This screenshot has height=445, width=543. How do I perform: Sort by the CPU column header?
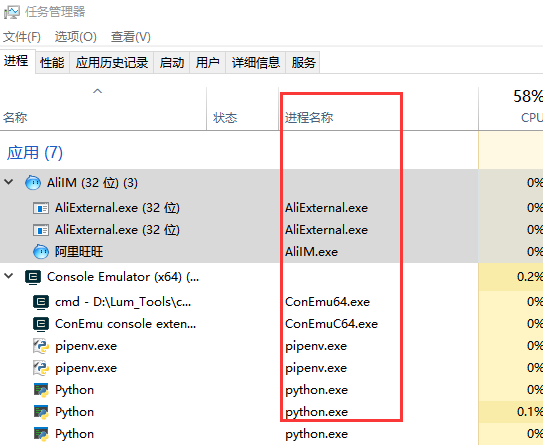tap(511, 109)
